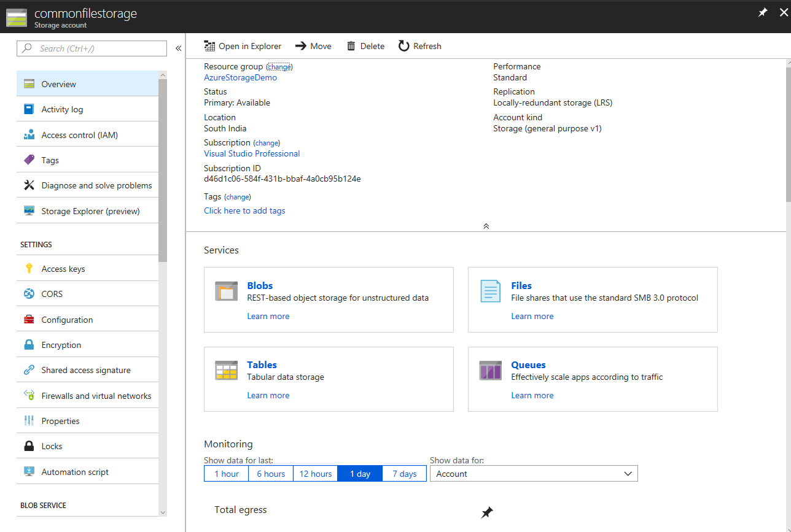Click the purple Tags icon
Viewport: 791px width, 532px height.
29,160
